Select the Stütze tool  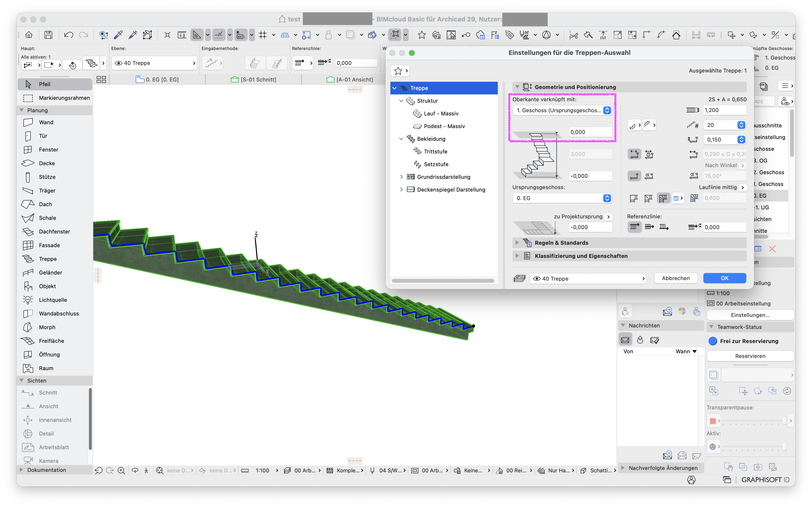point(55,177)
